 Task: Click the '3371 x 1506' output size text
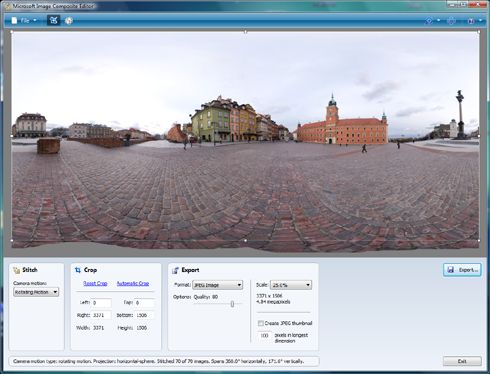[x=269, y=296]
